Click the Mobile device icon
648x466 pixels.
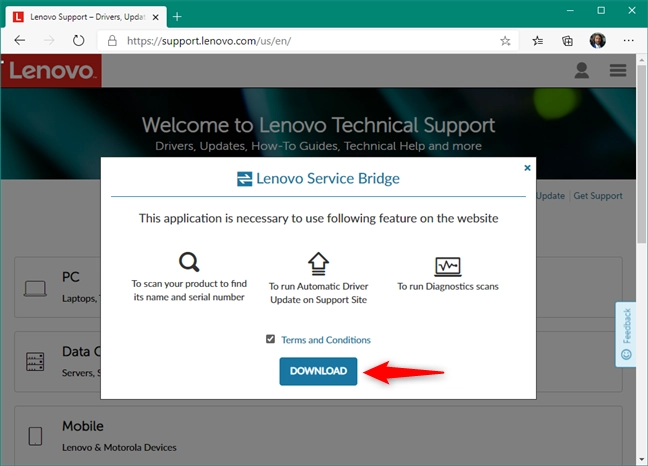coord(35,436)
